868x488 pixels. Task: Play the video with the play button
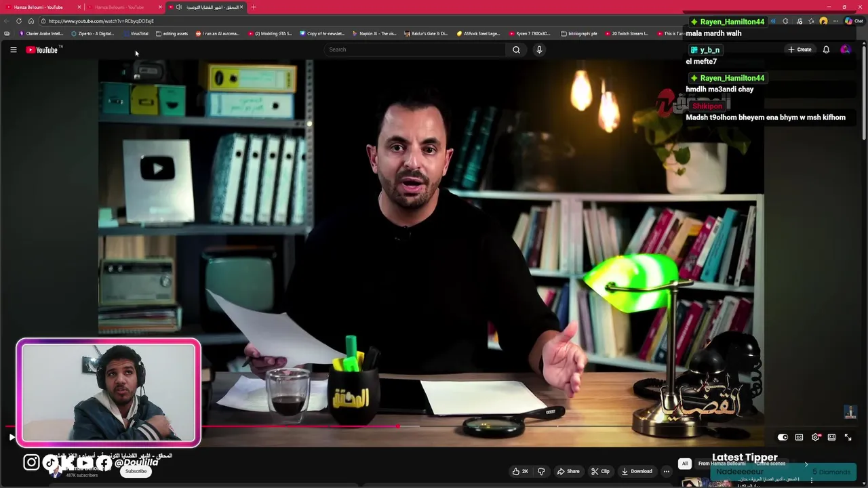pos(12,437)
